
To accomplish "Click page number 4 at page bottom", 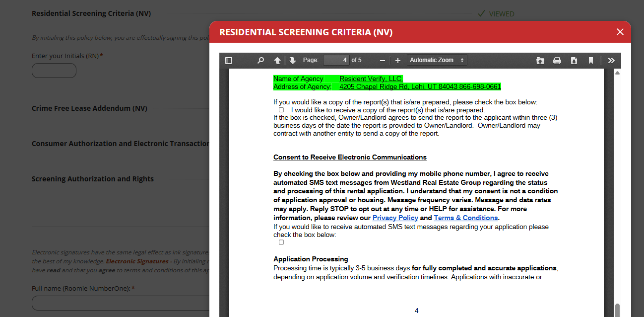I will 416,311.
